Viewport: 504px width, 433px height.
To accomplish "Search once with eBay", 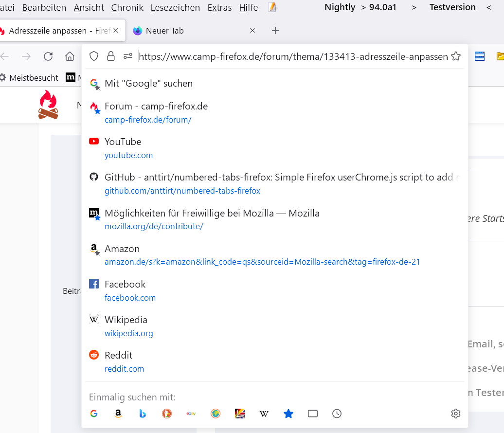I will 191,414.
